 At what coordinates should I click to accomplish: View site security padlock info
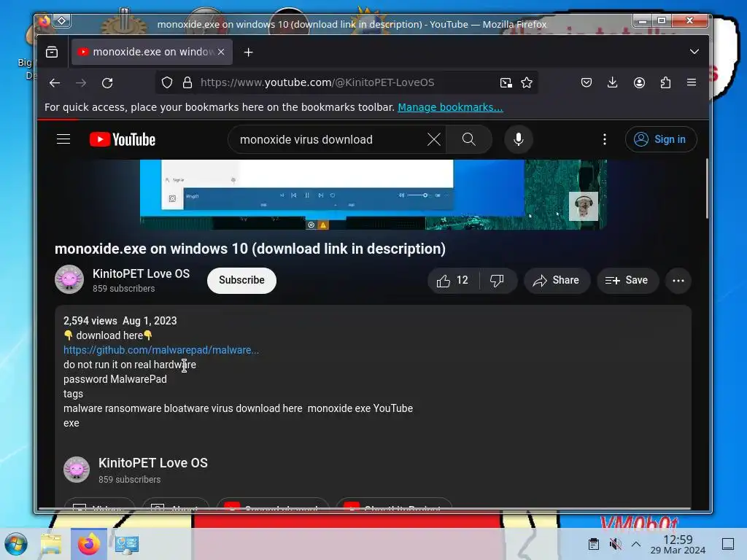click(x=187, y=83)
